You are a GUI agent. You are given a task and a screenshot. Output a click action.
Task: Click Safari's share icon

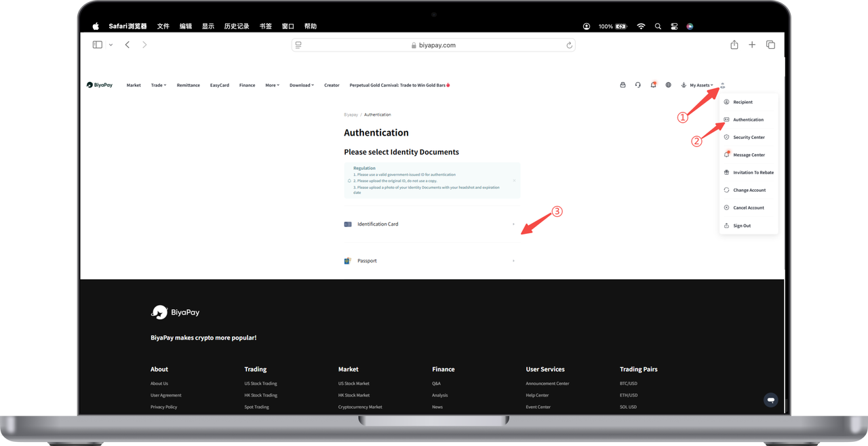click(x=734, y=45)
